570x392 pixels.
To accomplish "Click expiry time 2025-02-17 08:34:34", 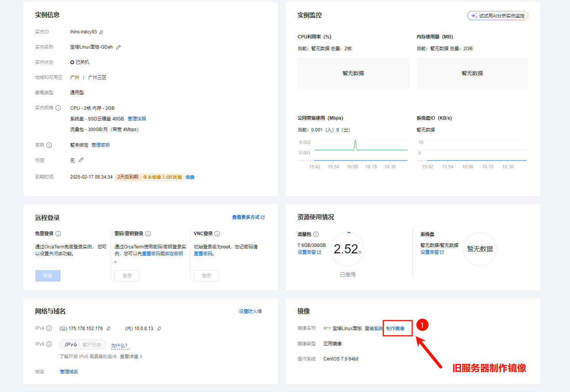I will point(91,177).
